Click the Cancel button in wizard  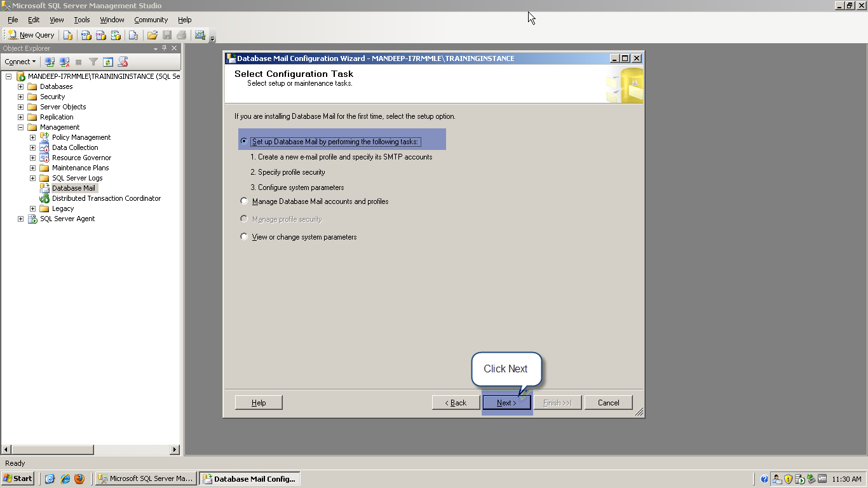pyautogui.click(x=608, y=403)
